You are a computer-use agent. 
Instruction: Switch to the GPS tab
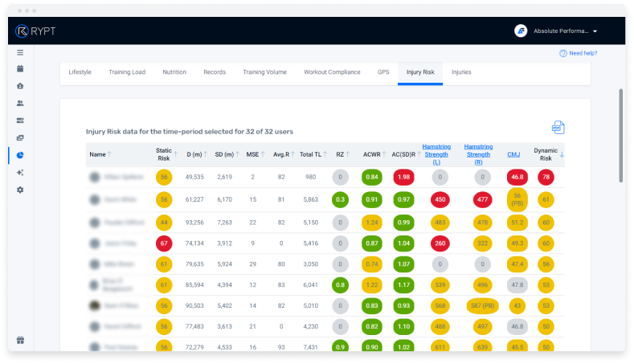[x=383, y=72]
